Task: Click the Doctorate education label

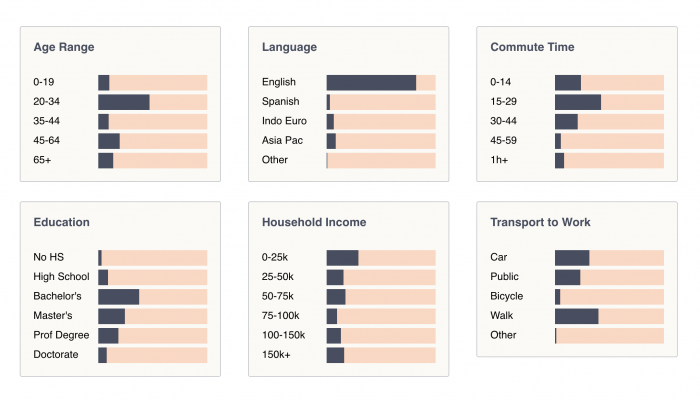Action: tap(56, 355)
